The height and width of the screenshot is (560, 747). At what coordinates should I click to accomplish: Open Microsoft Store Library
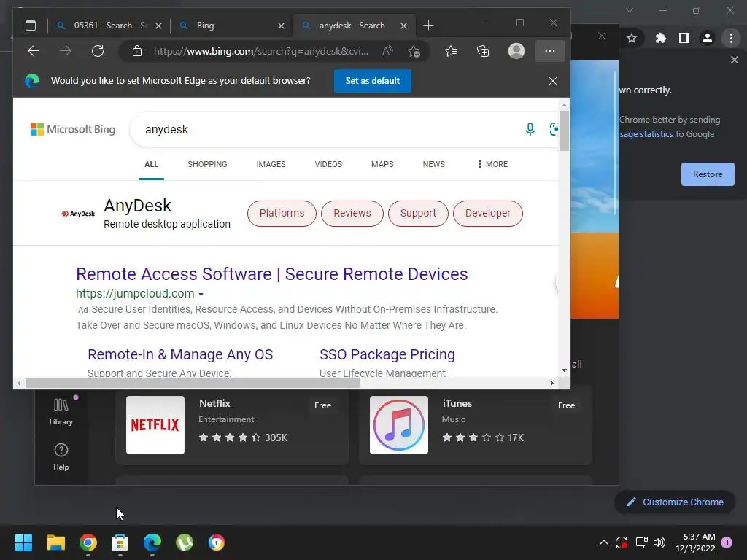coord(61,412)
